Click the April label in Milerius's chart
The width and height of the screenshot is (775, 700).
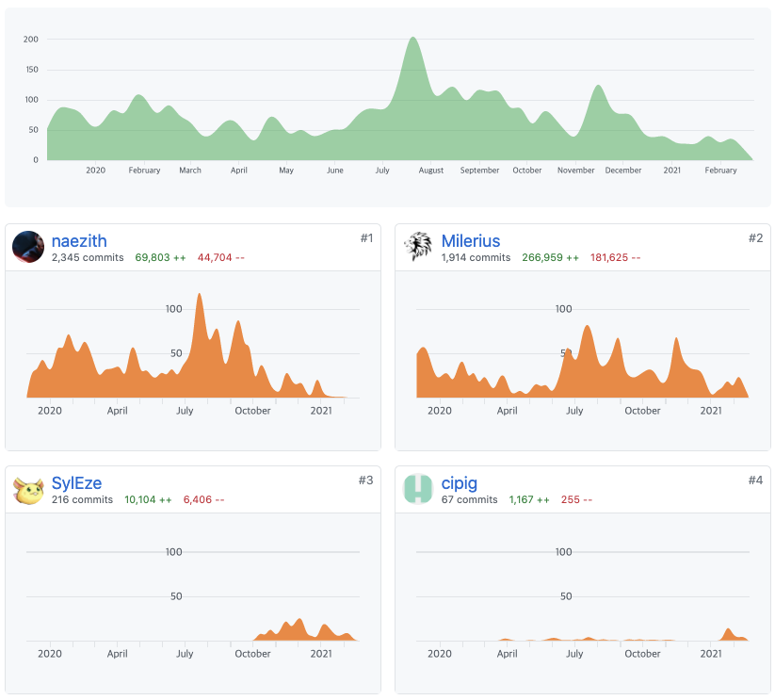(508, 411)
